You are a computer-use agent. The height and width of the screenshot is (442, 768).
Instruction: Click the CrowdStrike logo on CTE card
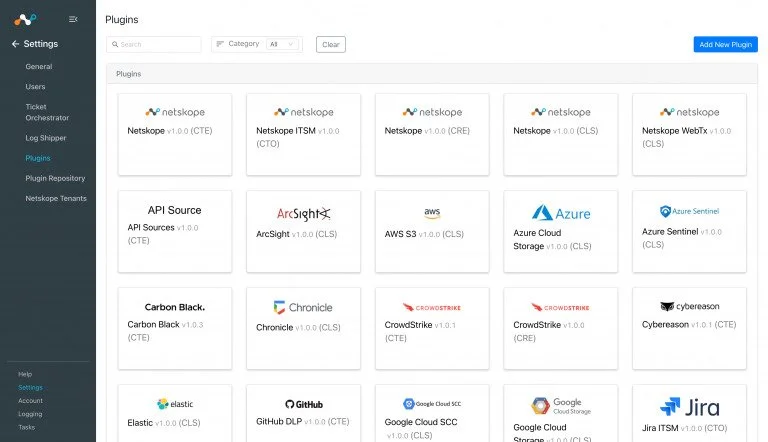pyautogui.click(x=432, y=307)
